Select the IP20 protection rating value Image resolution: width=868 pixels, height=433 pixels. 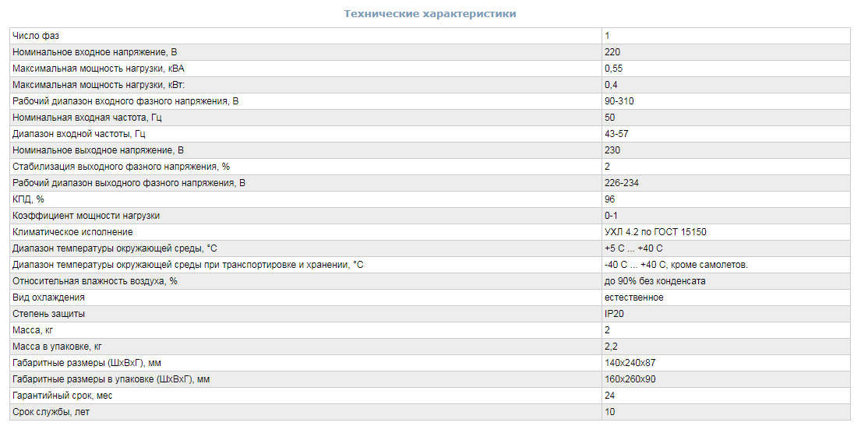click(614, 314)
